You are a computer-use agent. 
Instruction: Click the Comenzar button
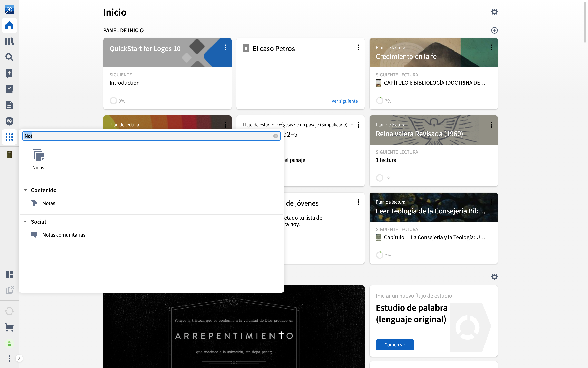click(x=395, y=345)
